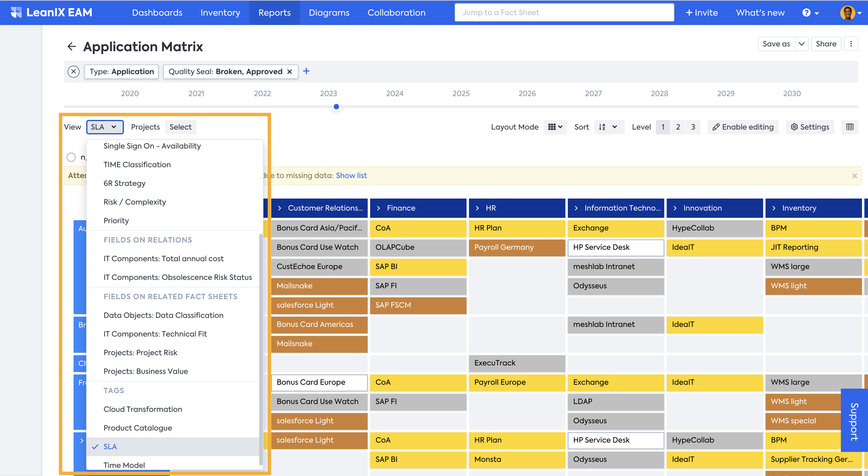This screenshot has height=476, width=868.
Task: Choose TIME Classification from view list
Action: pos(137,164)
